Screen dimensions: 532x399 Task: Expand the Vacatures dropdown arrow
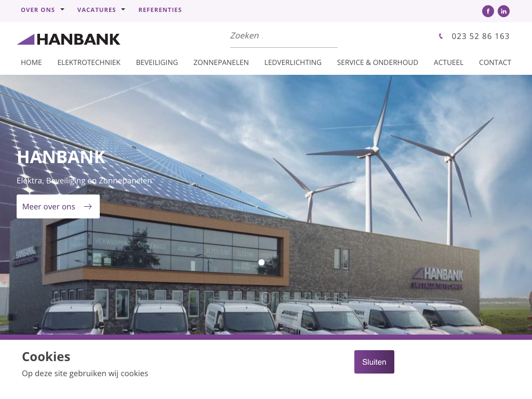[x=123, y=9]
